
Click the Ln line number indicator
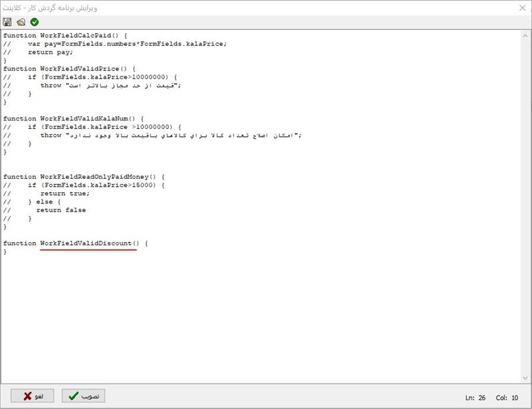475,397
